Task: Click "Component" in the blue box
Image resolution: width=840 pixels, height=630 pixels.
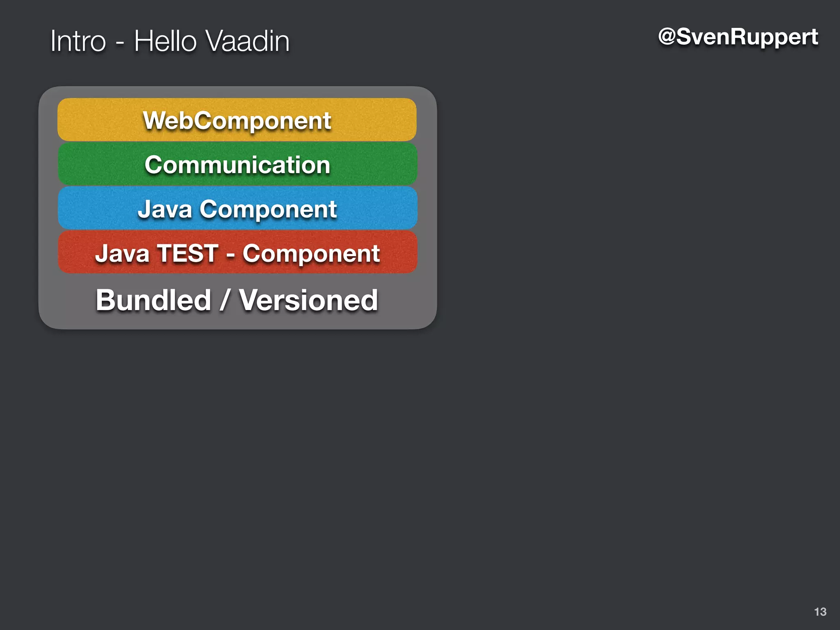Action: tap(268, 209)
